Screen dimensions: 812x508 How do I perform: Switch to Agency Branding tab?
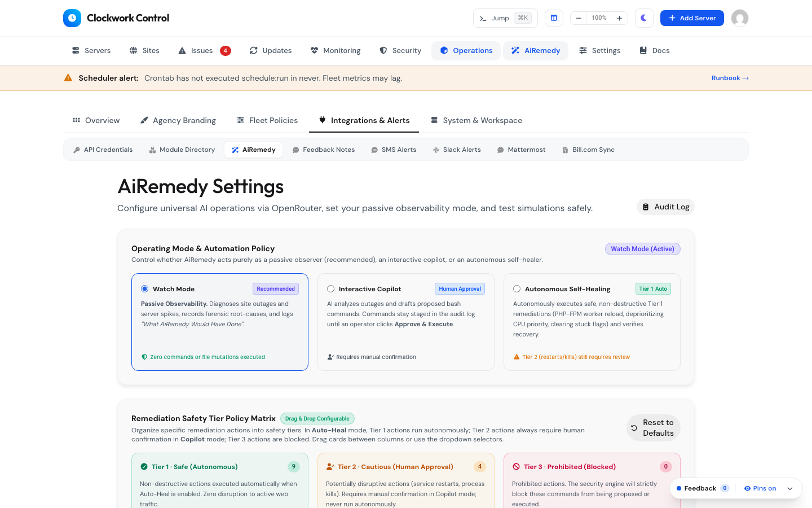tap(178, 120)
